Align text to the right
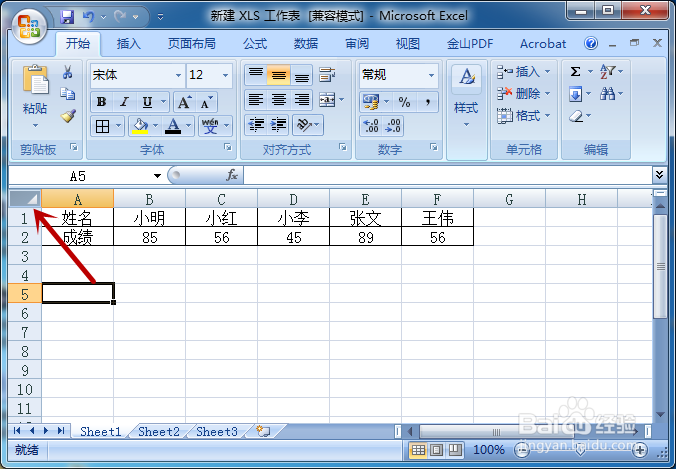The image size is (676, 469). 302,100
